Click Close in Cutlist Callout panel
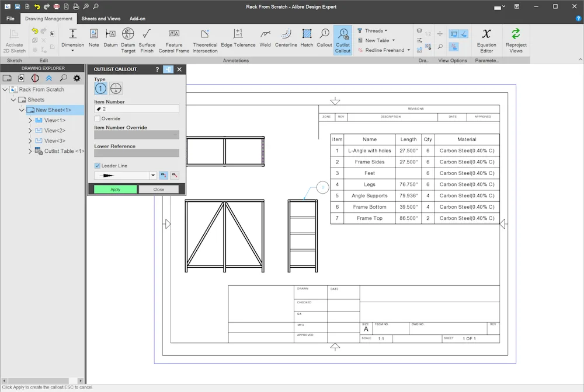This screenshot has height=392, width=584. (x=159, y=190)
